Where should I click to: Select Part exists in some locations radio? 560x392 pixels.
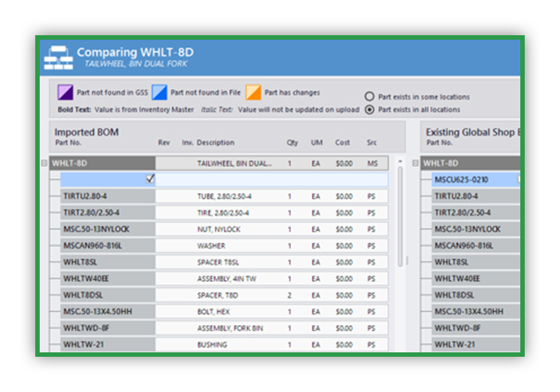[370, 97]
